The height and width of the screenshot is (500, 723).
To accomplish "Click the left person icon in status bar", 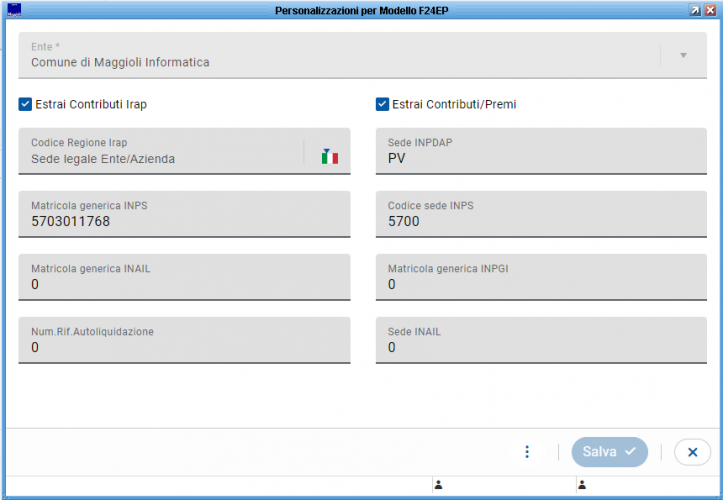I will 439,485.
